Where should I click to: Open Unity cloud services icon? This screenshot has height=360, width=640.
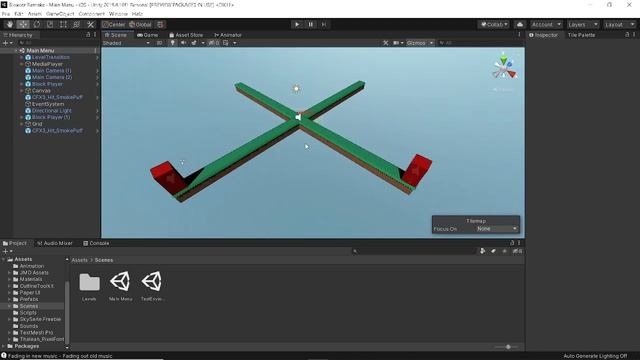520,24
